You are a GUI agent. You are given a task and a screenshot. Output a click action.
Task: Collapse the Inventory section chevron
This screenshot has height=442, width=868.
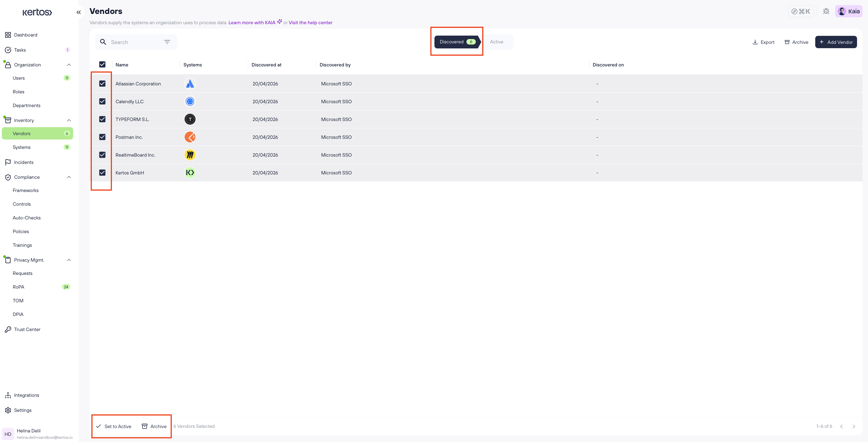click(69, 120)
